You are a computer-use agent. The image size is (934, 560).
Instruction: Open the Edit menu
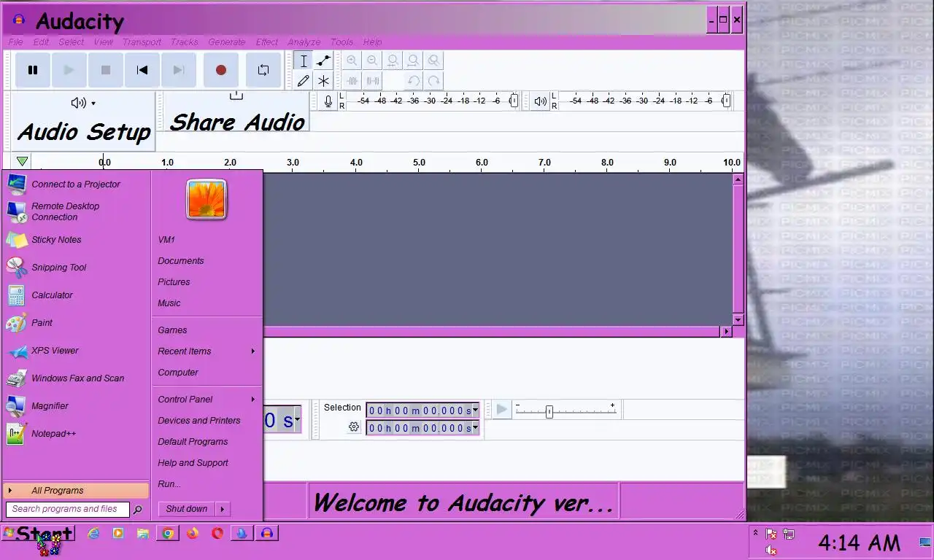41,42
